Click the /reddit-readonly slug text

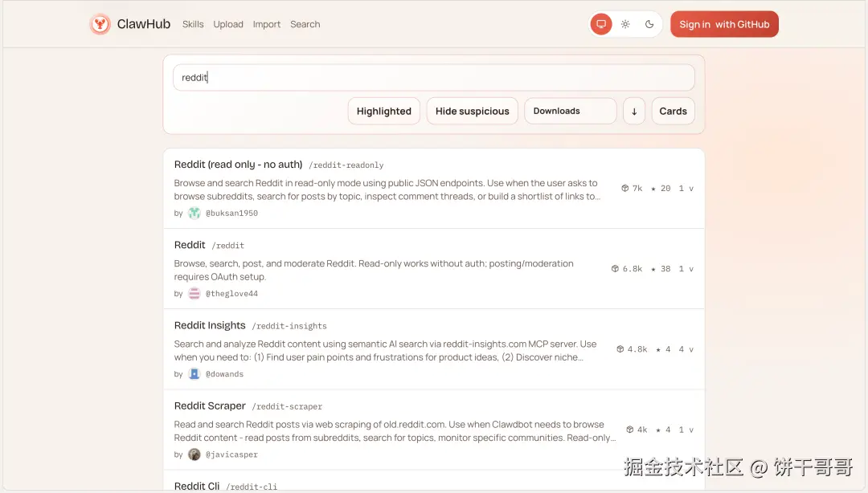[346, 165]
